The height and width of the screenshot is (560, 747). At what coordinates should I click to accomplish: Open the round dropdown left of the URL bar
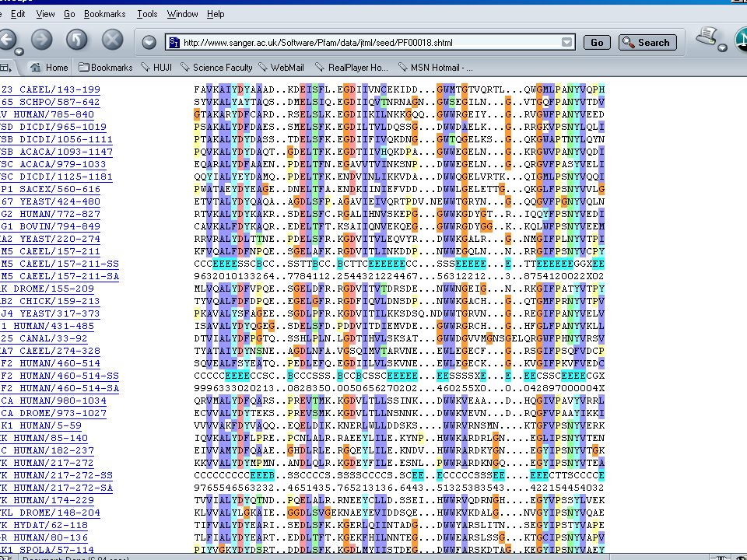[149, 42]
